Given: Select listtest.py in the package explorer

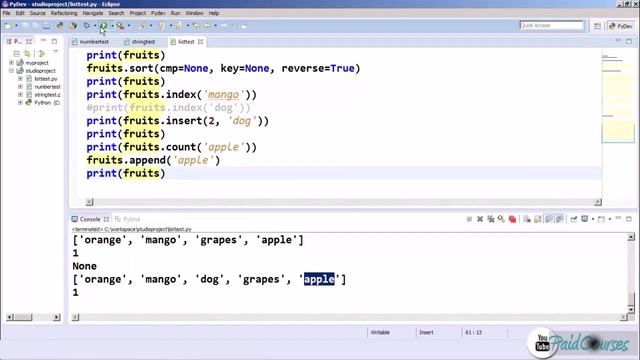Looking at the screenshot, I should click(46, 78).
